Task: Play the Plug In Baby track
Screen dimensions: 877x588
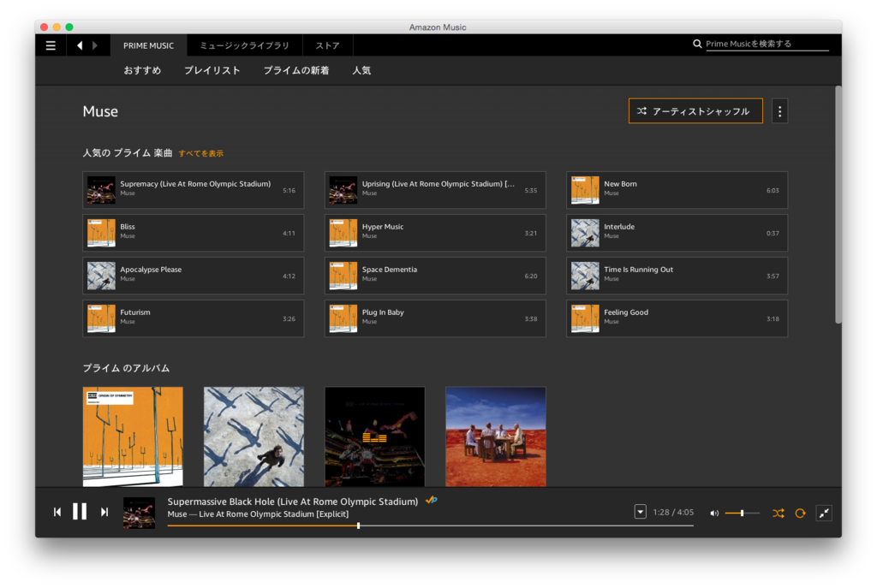Action: (x=435, y=318)
